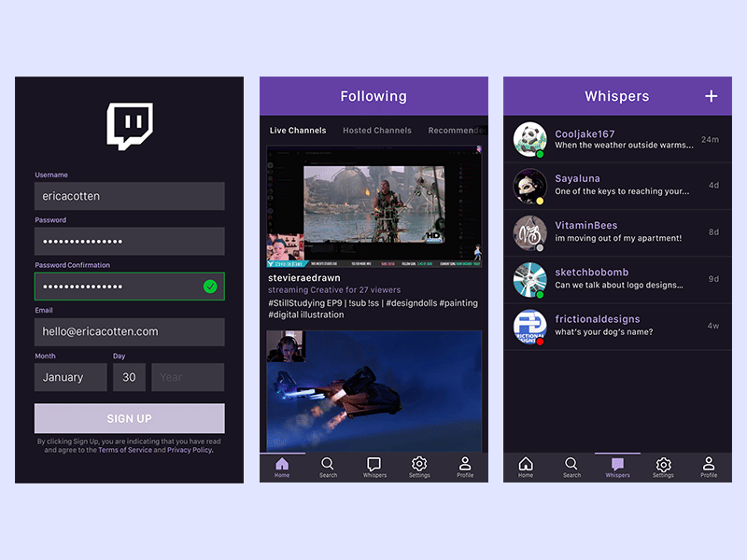Click the Email field with hello@ericacotten.com
The width and height of the screenshot is (747, 560).
[130, 331]
